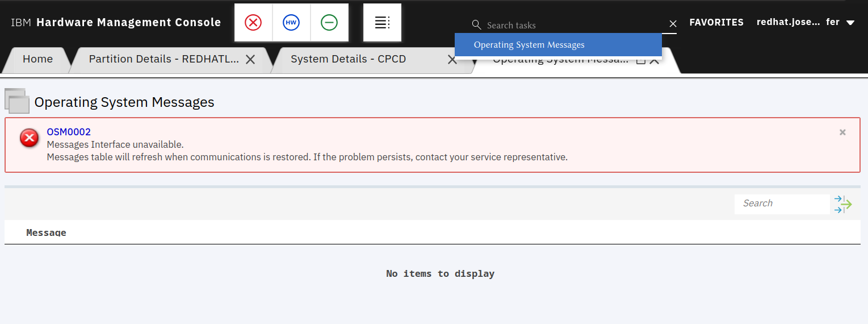Click the green minus status icon

point(329,23)
